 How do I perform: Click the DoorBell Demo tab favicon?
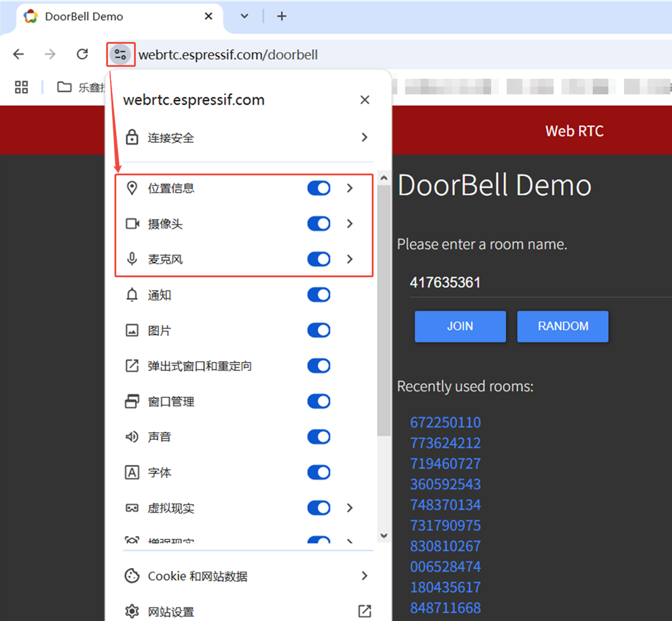click(31, 16)
